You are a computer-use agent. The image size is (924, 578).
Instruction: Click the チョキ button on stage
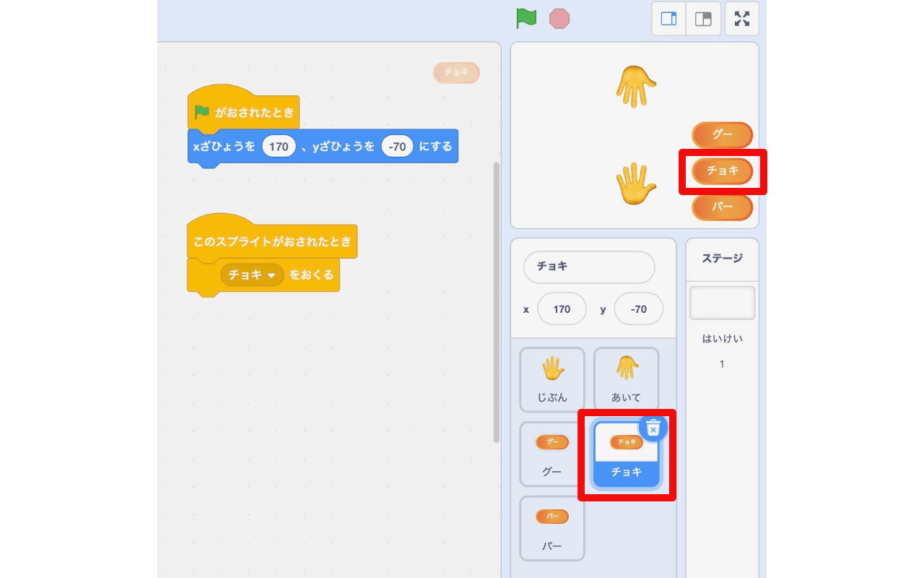(722, 171)
